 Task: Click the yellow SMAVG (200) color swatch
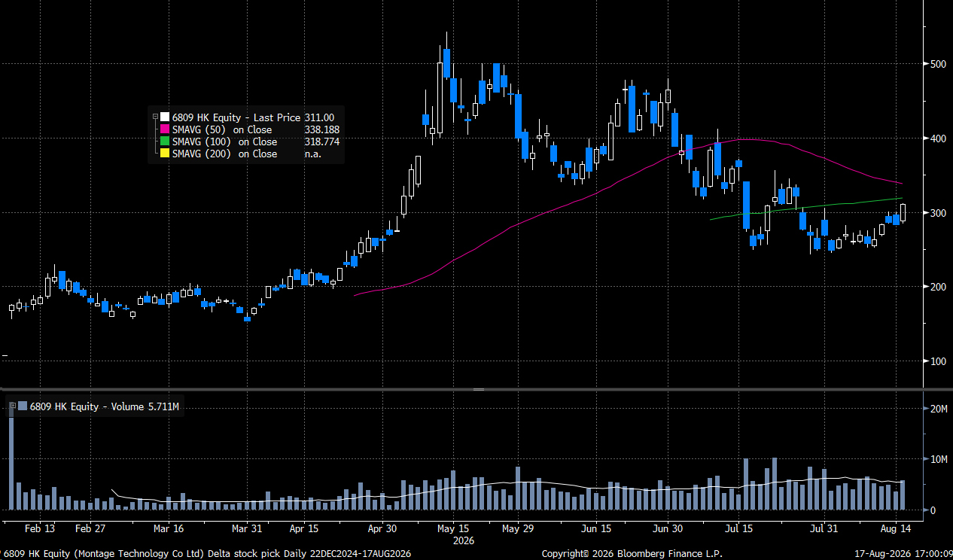click(x=165, y=154)
